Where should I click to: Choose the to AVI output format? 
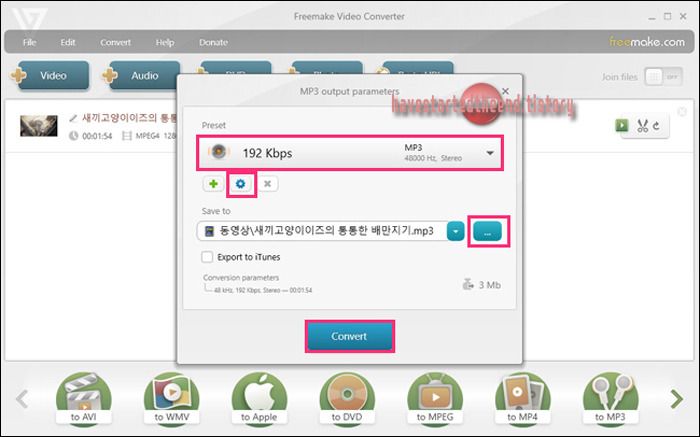(83, 398)
